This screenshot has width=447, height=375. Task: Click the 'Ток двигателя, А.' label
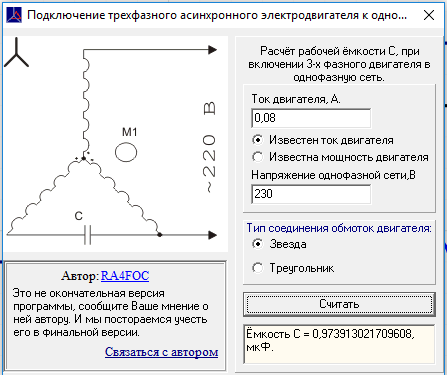(x=296, y=99)
